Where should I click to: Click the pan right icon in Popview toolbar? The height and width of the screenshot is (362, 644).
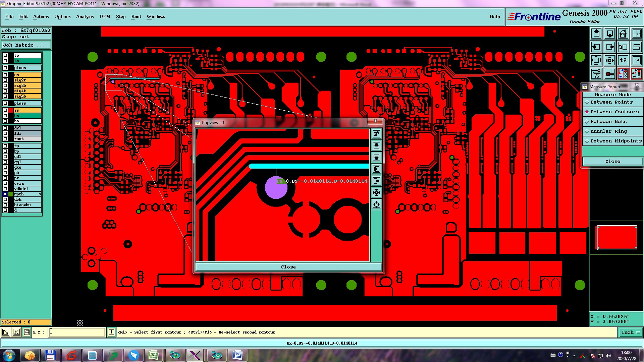pos(376,181)
